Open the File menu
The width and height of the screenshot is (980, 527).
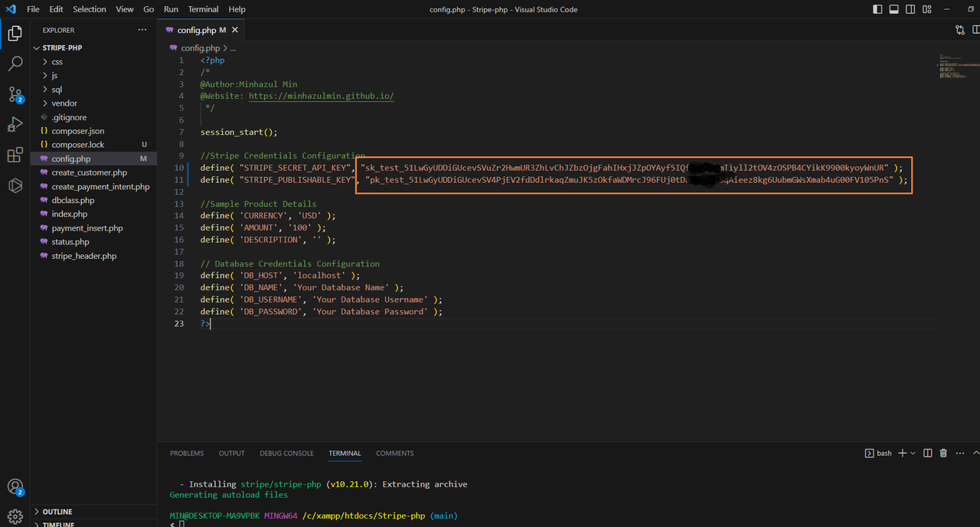[x=33, y=9]
